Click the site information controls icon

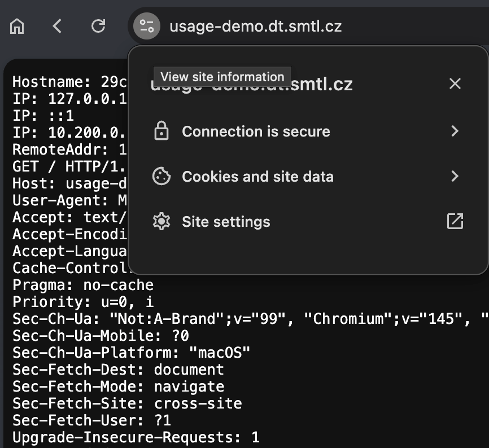coord(146,26)
